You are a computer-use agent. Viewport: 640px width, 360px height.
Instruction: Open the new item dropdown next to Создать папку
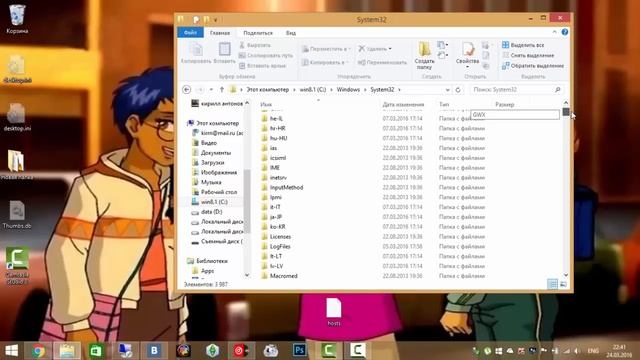[442, 44]
